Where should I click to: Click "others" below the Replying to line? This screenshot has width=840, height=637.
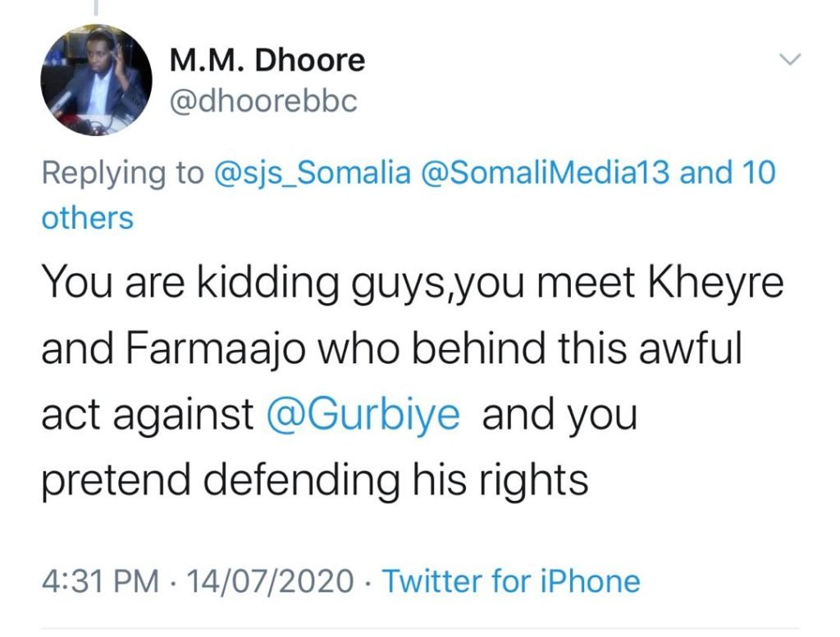click(x=87, y=218)
